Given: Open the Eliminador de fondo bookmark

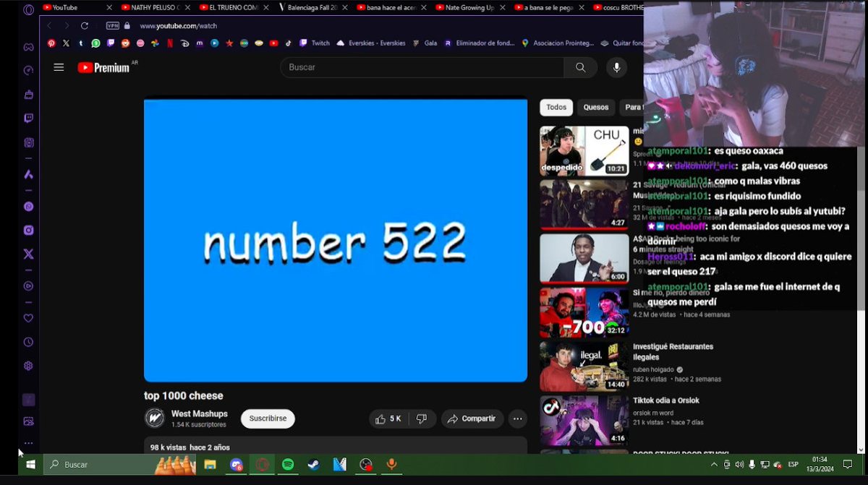Looking at the screenshot, I should (480, 43).
